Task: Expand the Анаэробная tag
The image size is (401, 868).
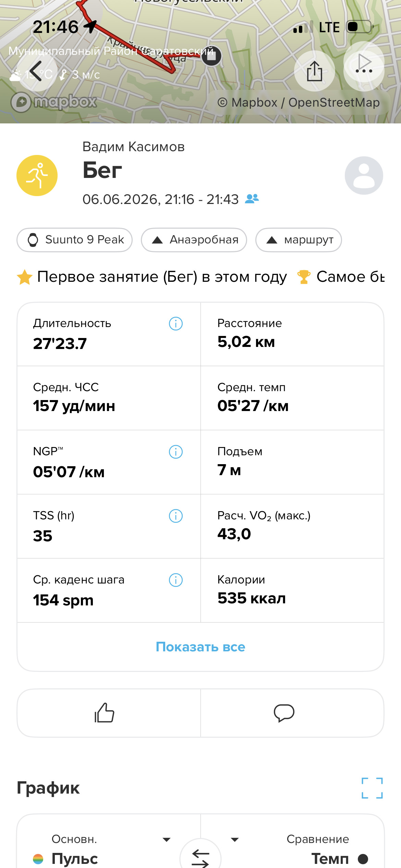Action: [194, 240]
